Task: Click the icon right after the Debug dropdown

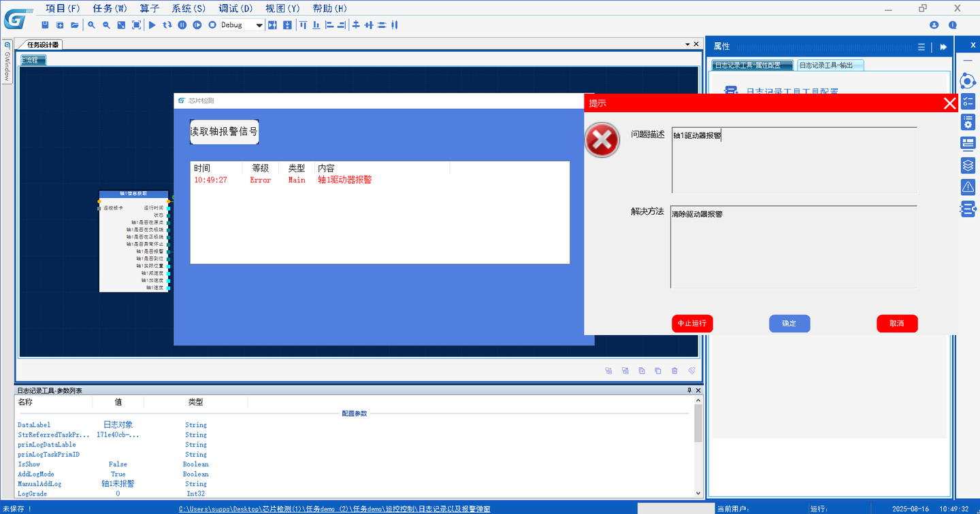Action: pyautogui.click(x=272, y=25)
